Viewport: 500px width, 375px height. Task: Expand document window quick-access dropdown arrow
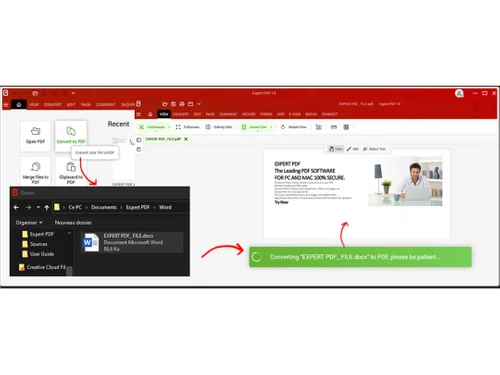pos(199,104)
